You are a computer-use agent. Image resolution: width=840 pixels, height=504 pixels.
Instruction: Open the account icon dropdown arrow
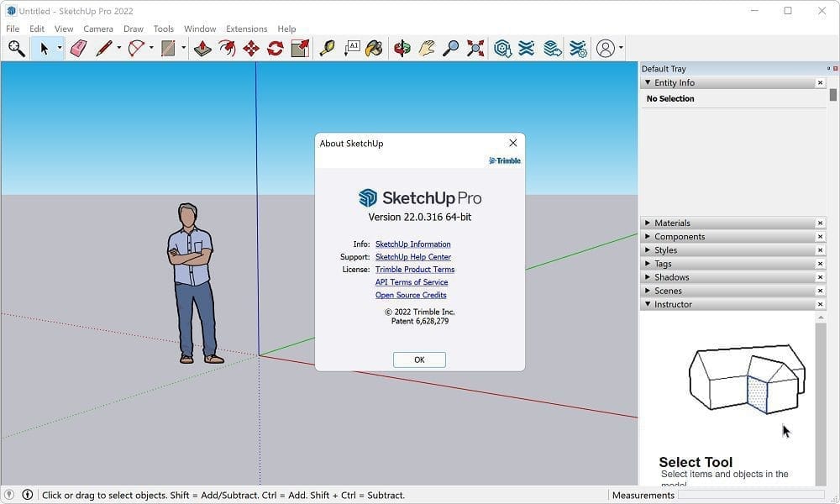[x=621, y=48]
